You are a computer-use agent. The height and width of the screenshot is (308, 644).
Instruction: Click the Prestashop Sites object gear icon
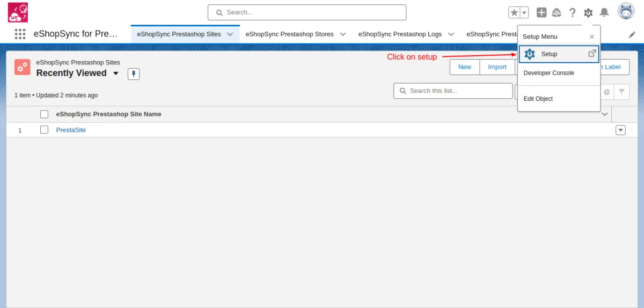(23, 67)
